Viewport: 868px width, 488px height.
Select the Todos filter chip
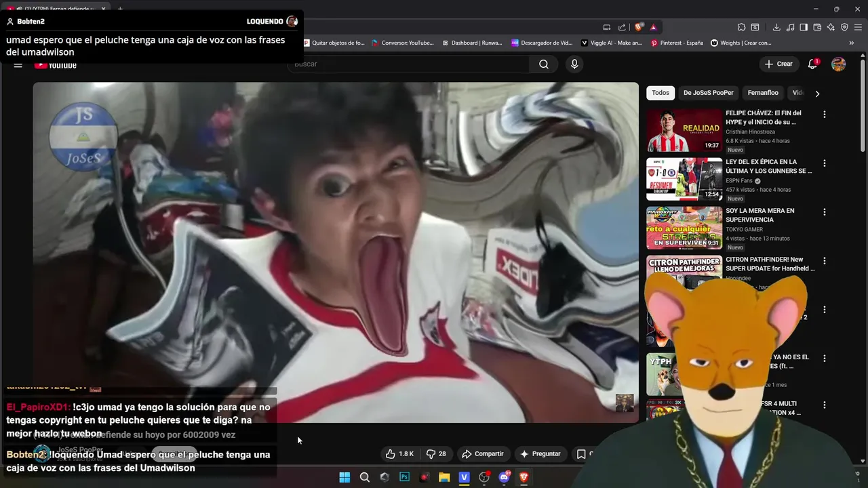[660, 93]
